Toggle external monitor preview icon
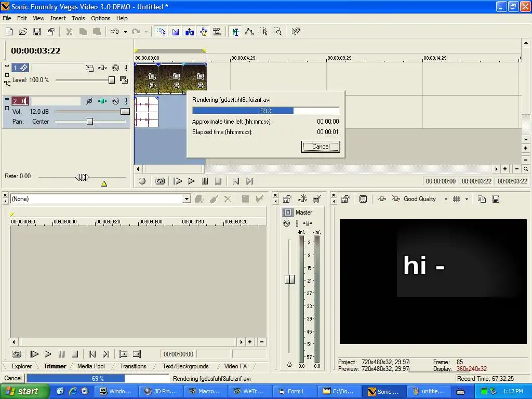This screenshot has height=399, width=532. (363, 199)
